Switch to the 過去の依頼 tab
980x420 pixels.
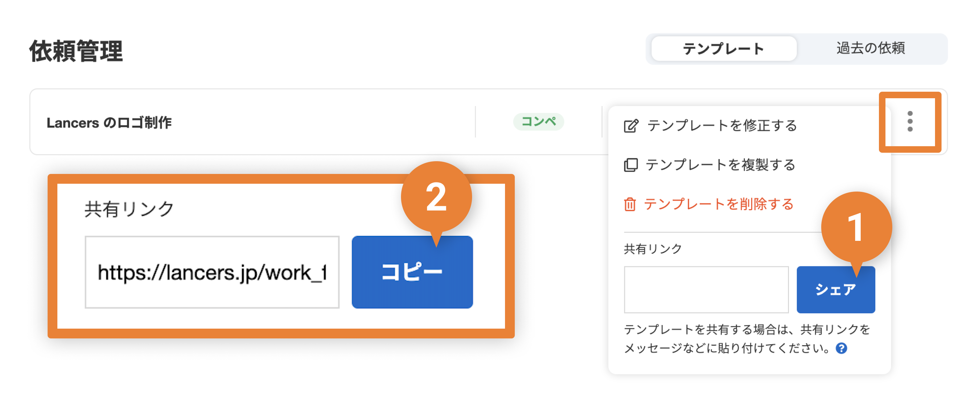[x=870, y=48]
